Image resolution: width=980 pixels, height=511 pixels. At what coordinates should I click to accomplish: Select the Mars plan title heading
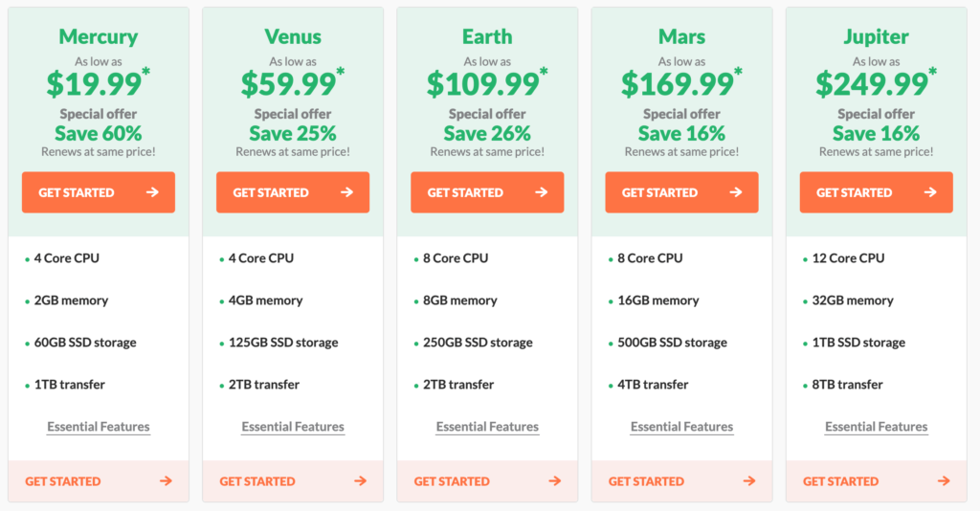click(681, 37)
